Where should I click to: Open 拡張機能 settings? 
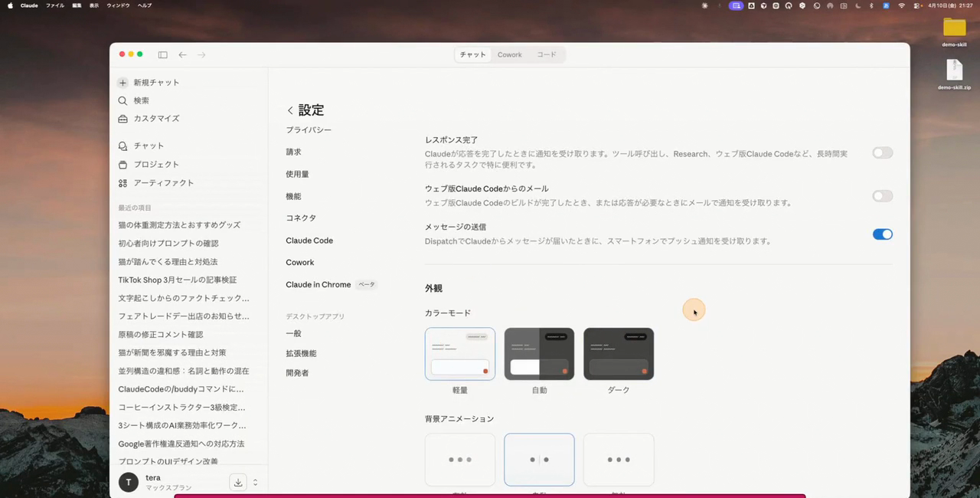pos(301,353)
